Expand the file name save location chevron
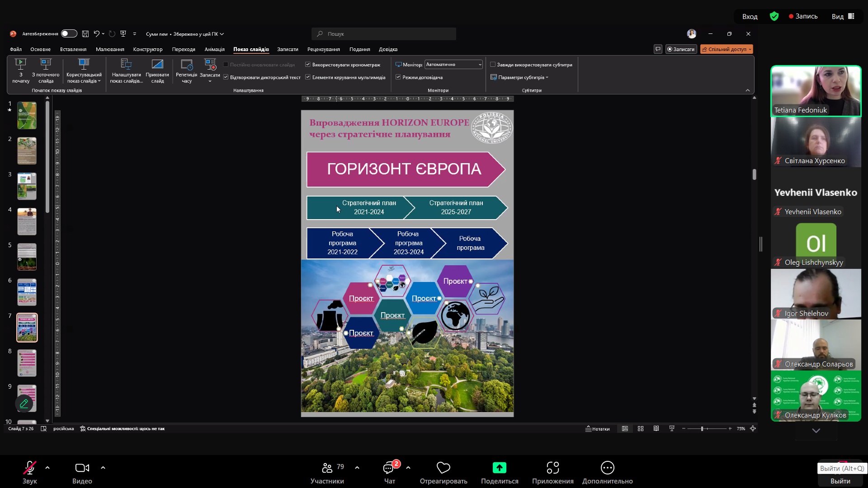 pyautogui.click(x=222, y=34)
